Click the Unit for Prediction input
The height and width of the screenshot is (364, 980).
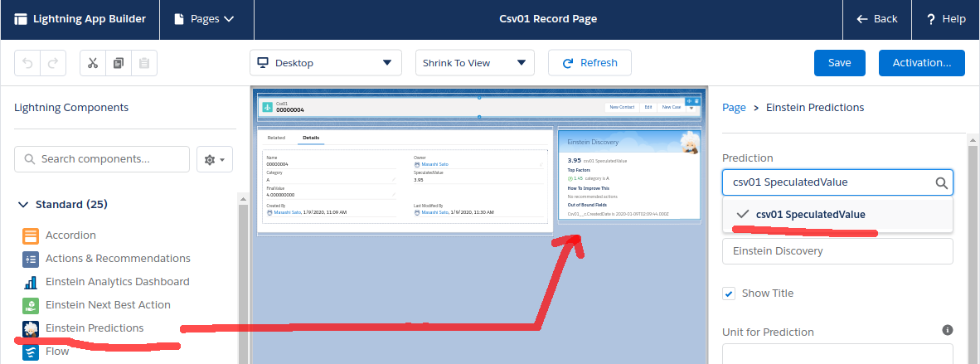pyautogui.click(x=837, y=354)
